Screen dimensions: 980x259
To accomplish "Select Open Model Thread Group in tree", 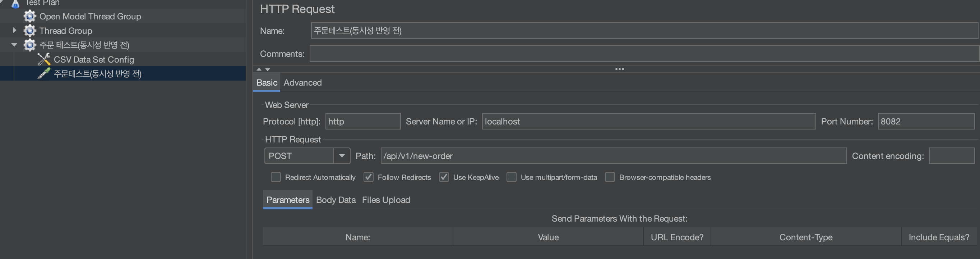I will pos(90,17).
